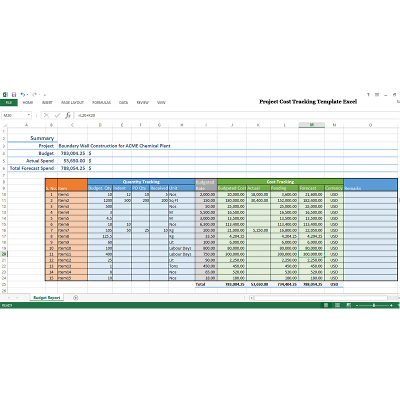Select row 20 header
This screenshot has width=400, height=400.
[4, 254]
